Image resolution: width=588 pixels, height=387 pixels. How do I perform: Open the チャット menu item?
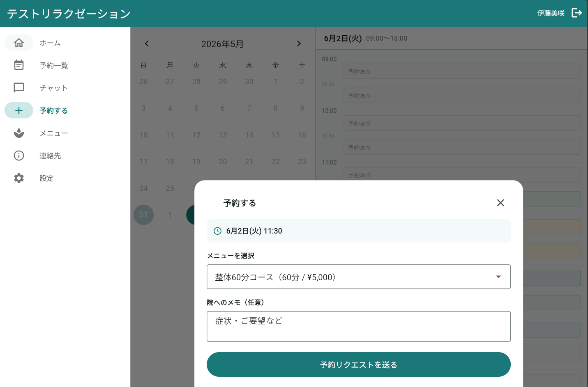tap(53, 88)
